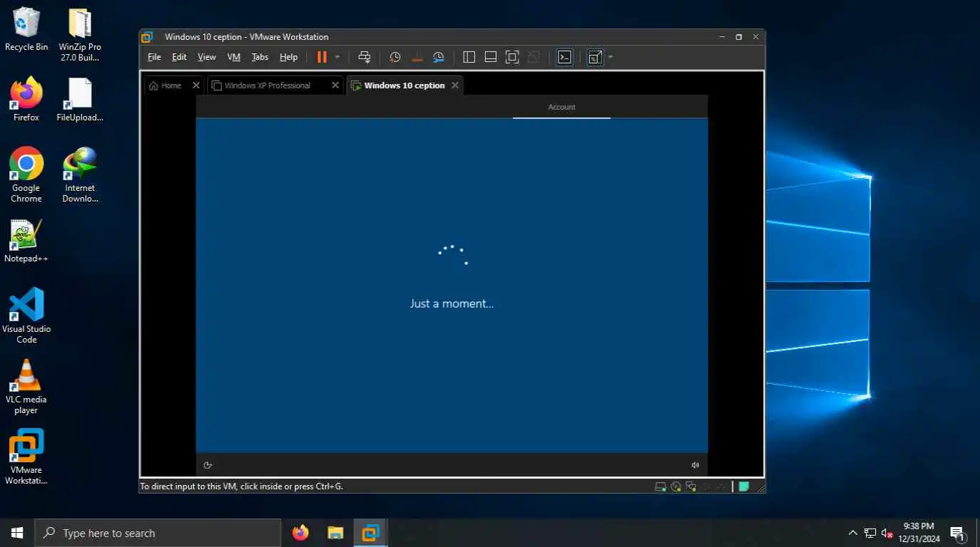
Task: Maximize the VMware Workstation window
Action: coord(739,37)
